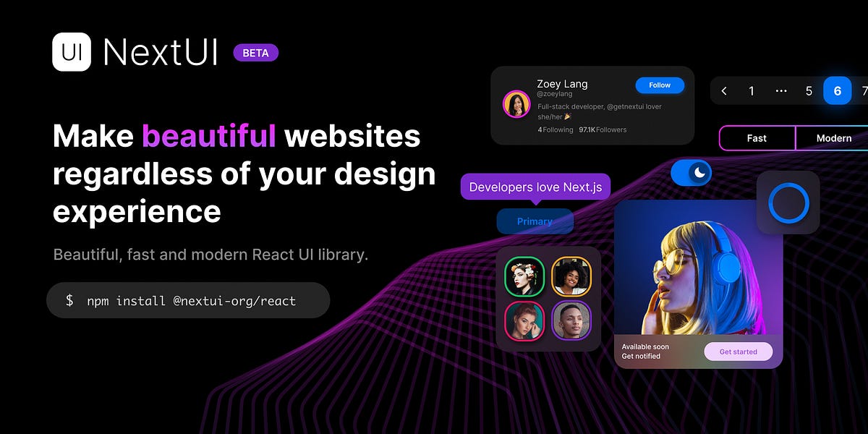Click the Get started button
868x434 pixels.
pos(738,352)
